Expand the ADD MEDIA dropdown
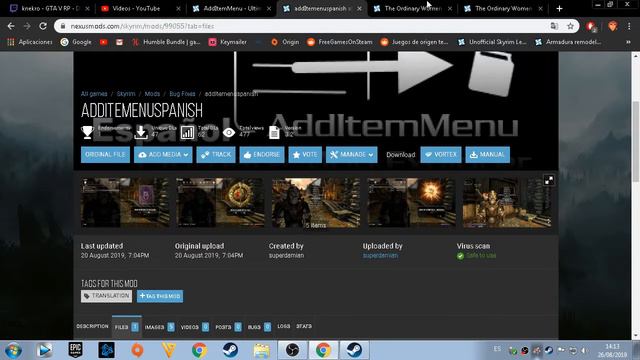The height and width of the screenshot is (360, 640). (163, 155)
